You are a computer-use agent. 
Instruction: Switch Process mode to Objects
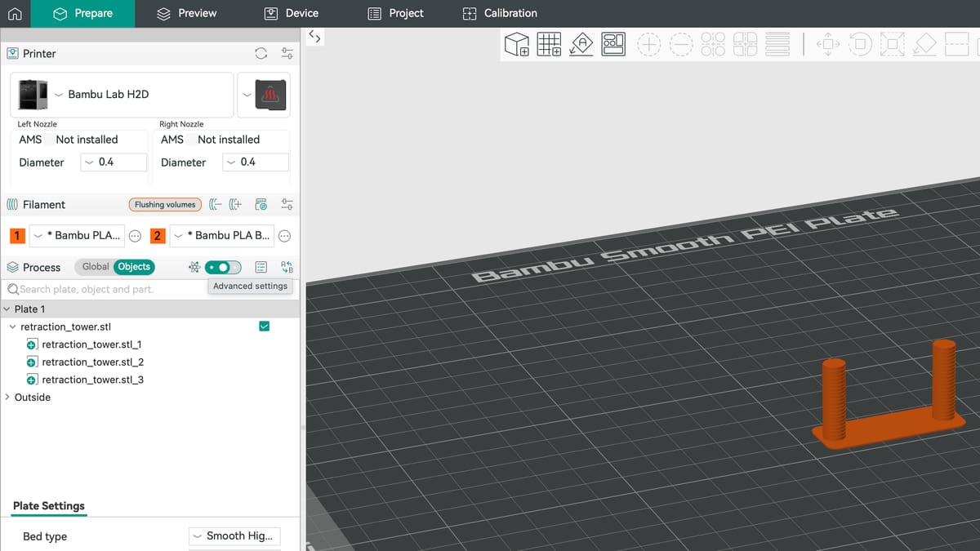(134, 267)
